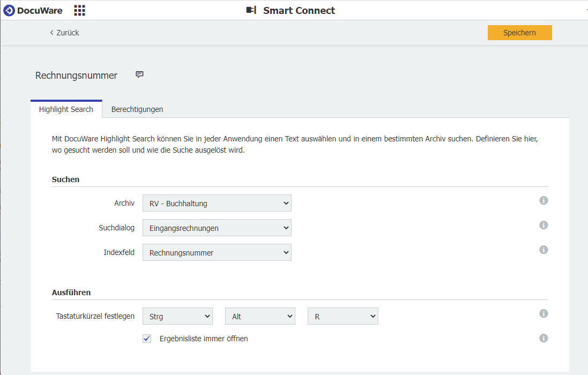
Task: Open the Indexfeld dropdown
Action: coord(217,252)
